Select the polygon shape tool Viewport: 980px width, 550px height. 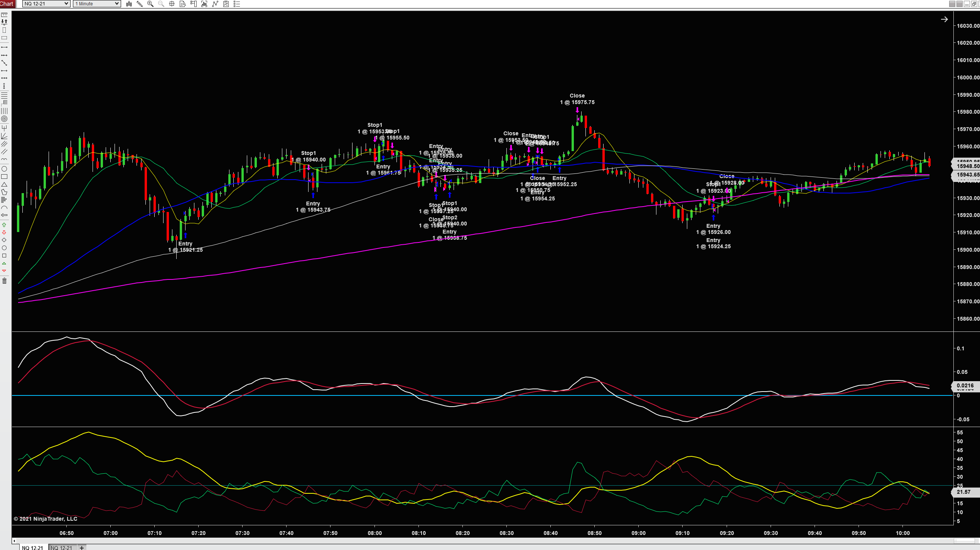4,192
